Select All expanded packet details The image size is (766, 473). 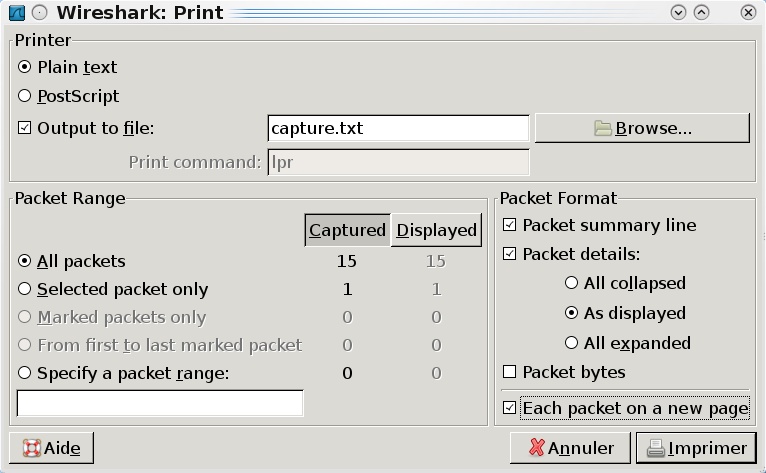pyautogui.click(x=628, y=343)
